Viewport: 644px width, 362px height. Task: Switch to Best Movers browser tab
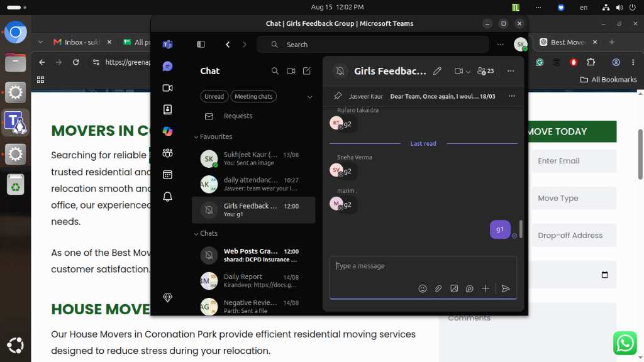tap(569, 42)
